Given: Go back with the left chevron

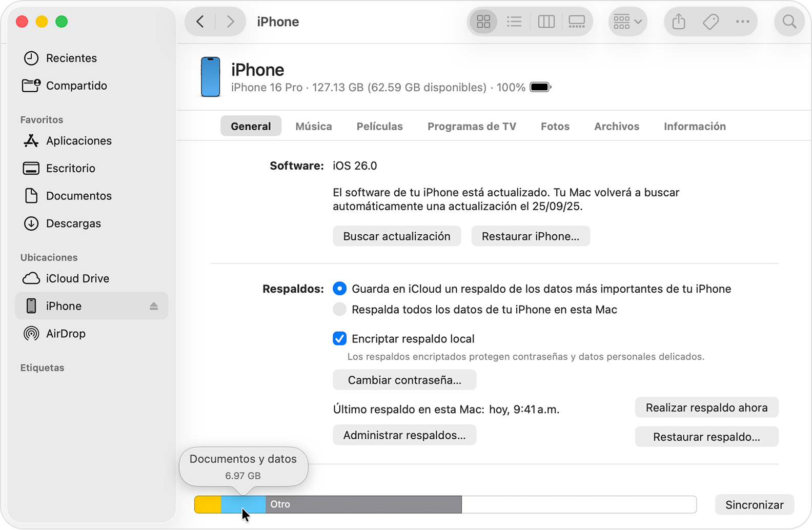Looking at the screenshot, I should (x=200, y=22).
